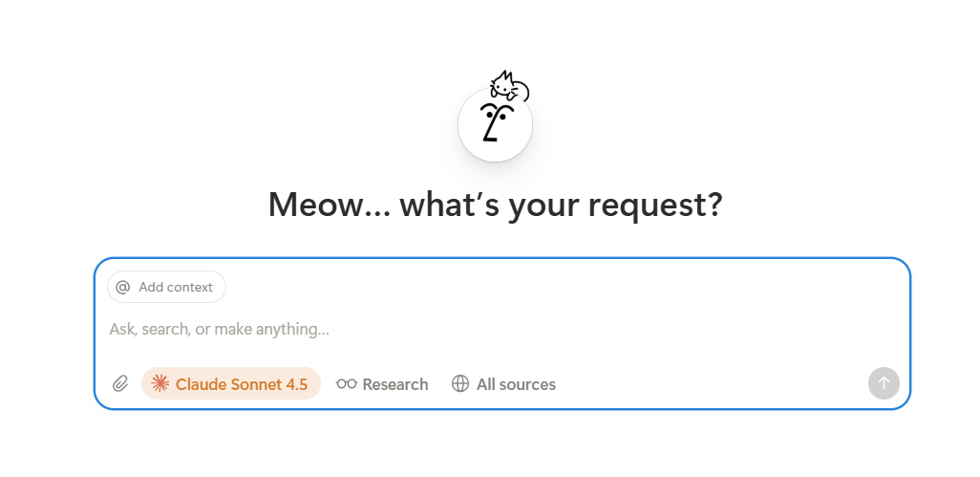Focus the 'Ask, search, or make anything' field
980x477 pixels.
478,329
